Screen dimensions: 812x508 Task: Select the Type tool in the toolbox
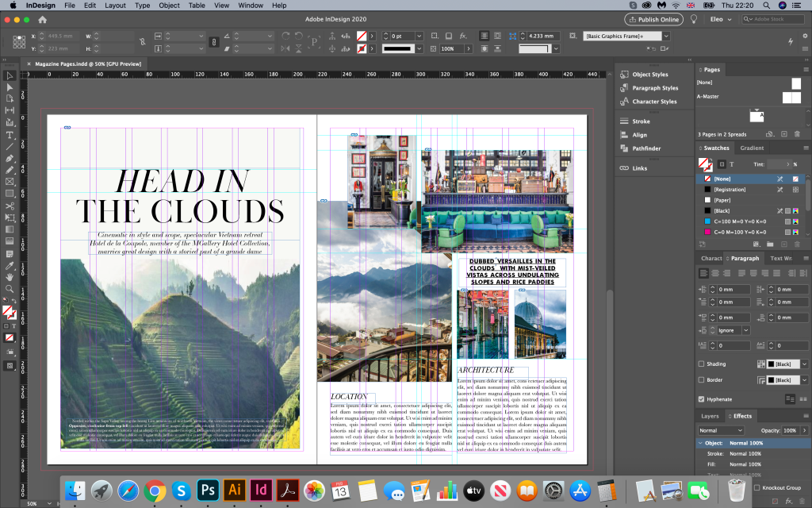coord(10,135)
